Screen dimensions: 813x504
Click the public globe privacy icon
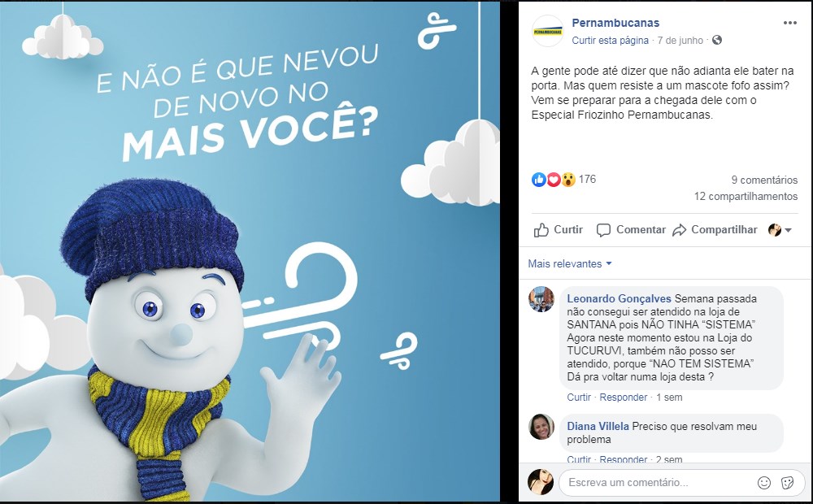pos(717,40)
